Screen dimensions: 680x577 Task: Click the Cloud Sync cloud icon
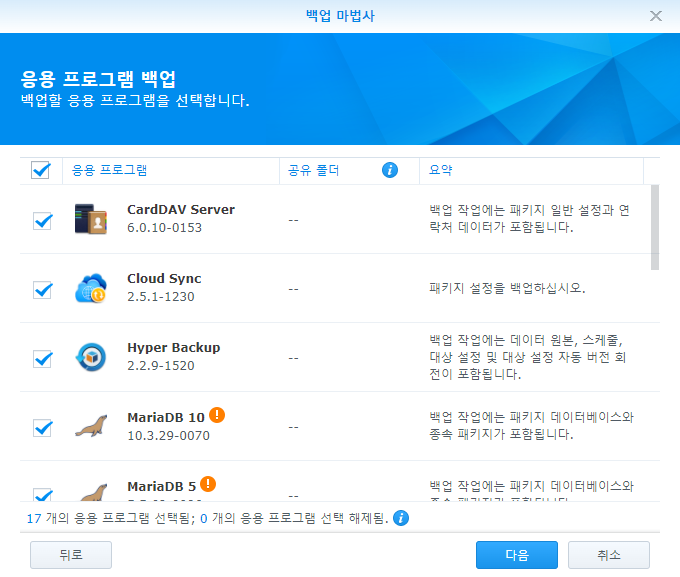click(91, 288)
